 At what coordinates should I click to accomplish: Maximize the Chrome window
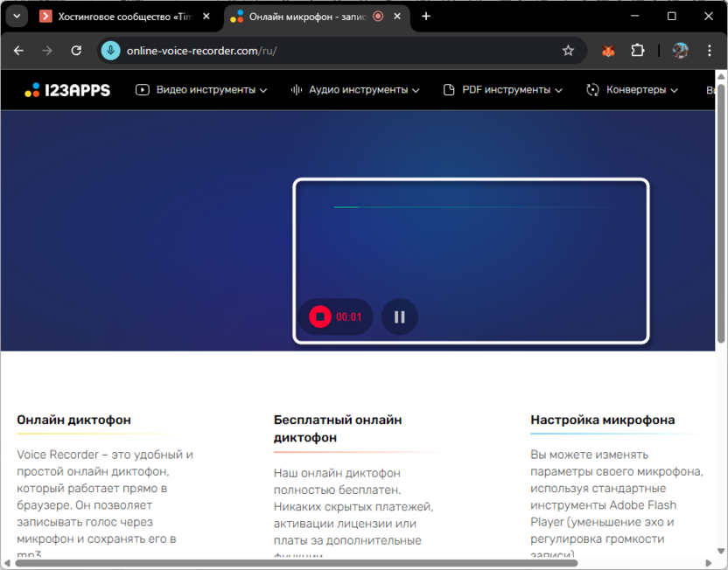671,17
